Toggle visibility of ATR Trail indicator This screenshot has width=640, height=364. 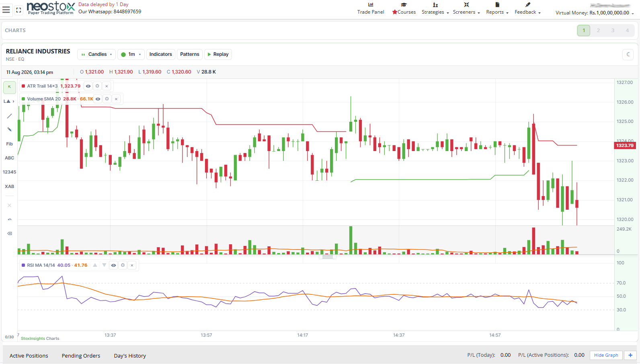[88, 86]
